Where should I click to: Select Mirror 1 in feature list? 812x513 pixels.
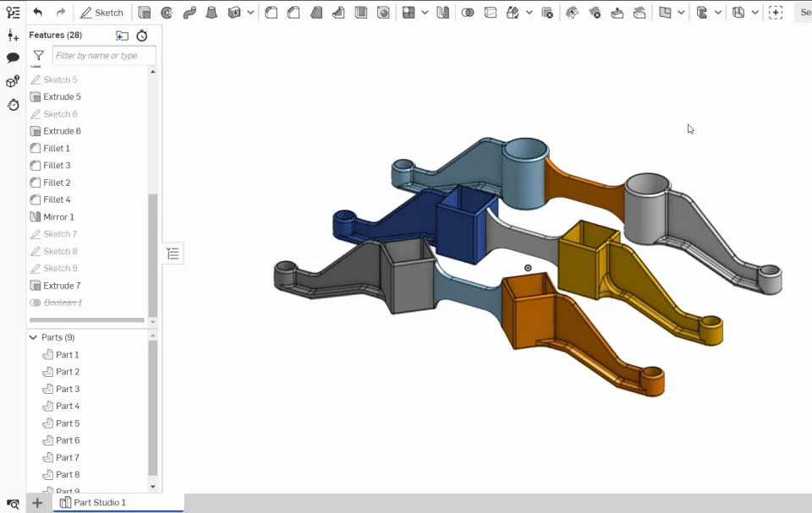click(x=58, y=217)
